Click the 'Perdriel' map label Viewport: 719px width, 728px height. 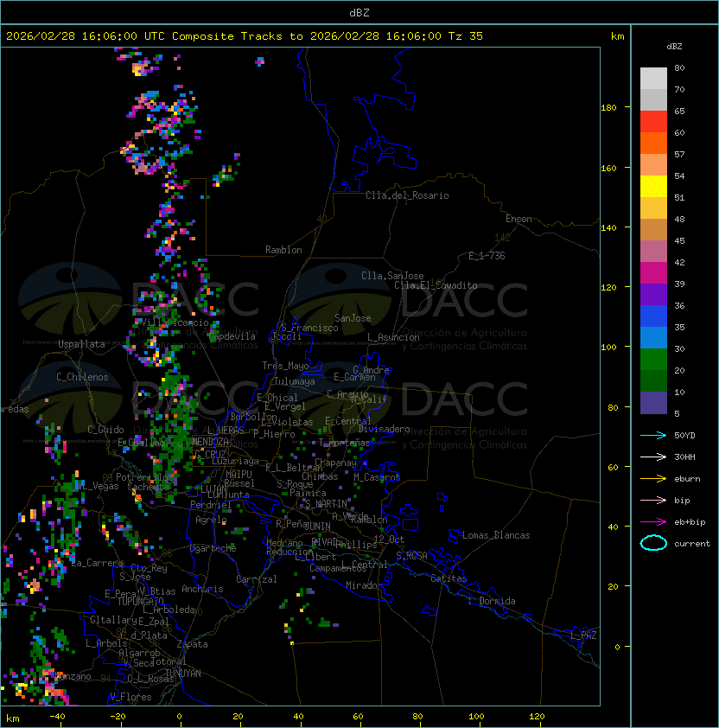211,504
